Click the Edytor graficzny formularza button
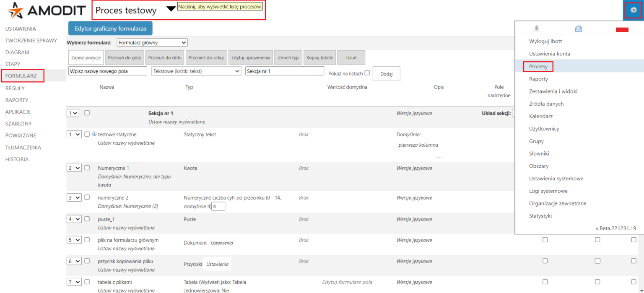This screenshot has width=644, height=293. [110, 28]
